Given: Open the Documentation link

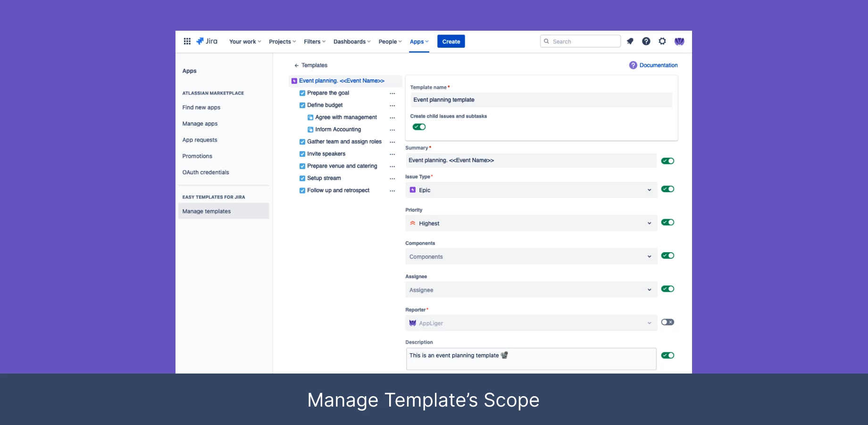Looking at the screenshot, I should (x=658, y=66).
